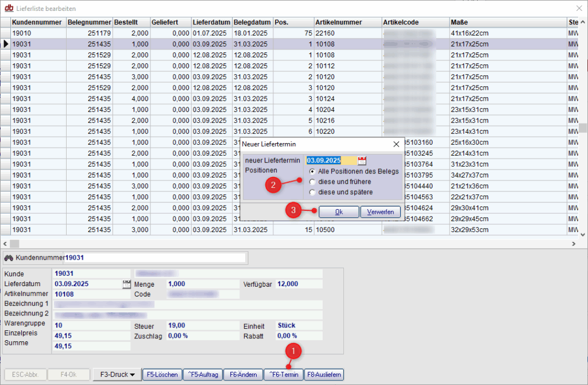The image size is (588, 385).
Task: Click the Maße cell 25x16x30cm
Action: tap(508, 142)
